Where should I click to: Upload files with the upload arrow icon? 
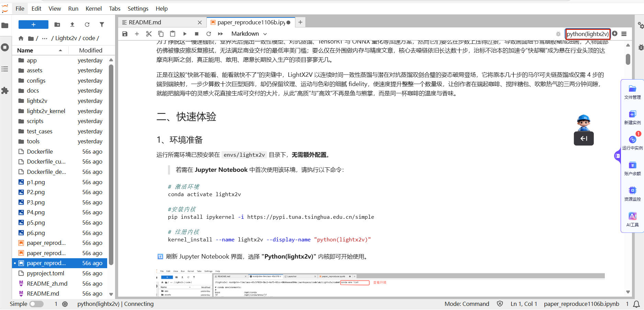[72, 24]
